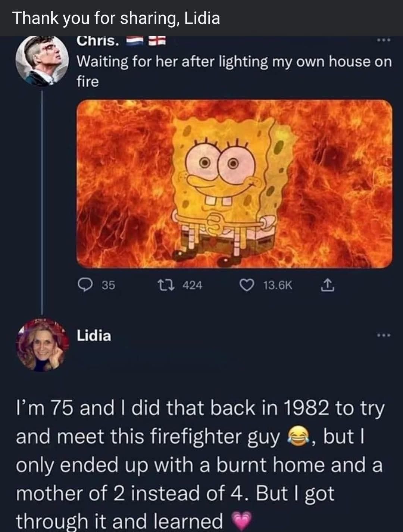Click the username Chris.
Viewport: 403px width, 532px height.
click(98, 41)
